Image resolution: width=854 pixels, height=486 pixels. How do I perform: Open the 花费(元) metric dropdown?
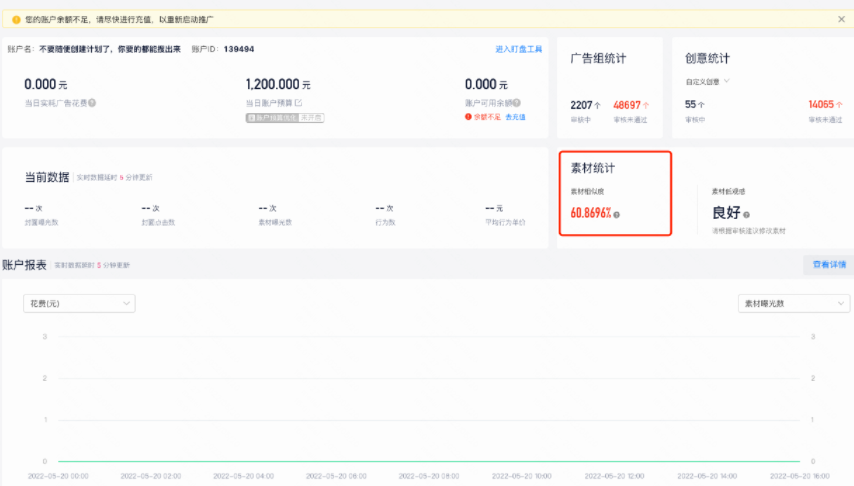(79, 303)
